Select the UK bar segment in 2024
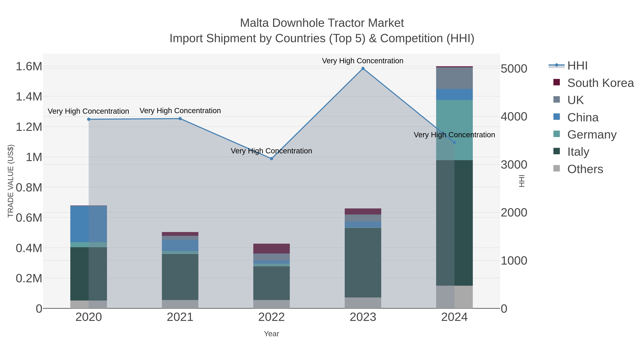644x362 pixels. click(455, 78)
